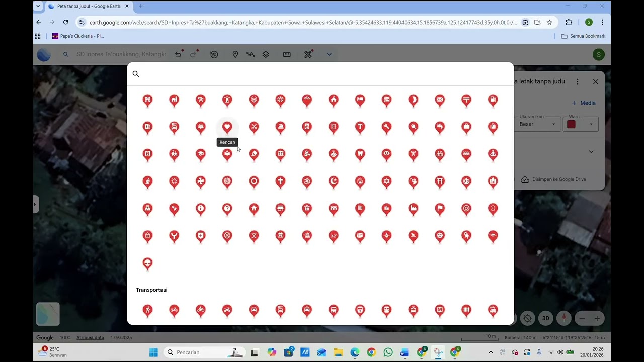The height and width of the screenshot is (362, 644).
Task: Click the '+ Media' button
Action: pyautogui.click(x=584, y=103)
